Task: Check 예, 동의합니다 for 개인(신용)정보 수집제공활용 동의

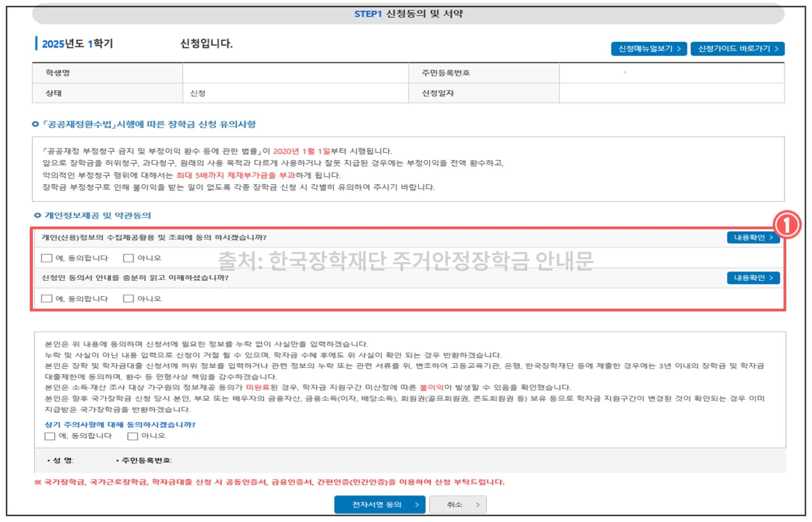Action: [x=46, y=258]
